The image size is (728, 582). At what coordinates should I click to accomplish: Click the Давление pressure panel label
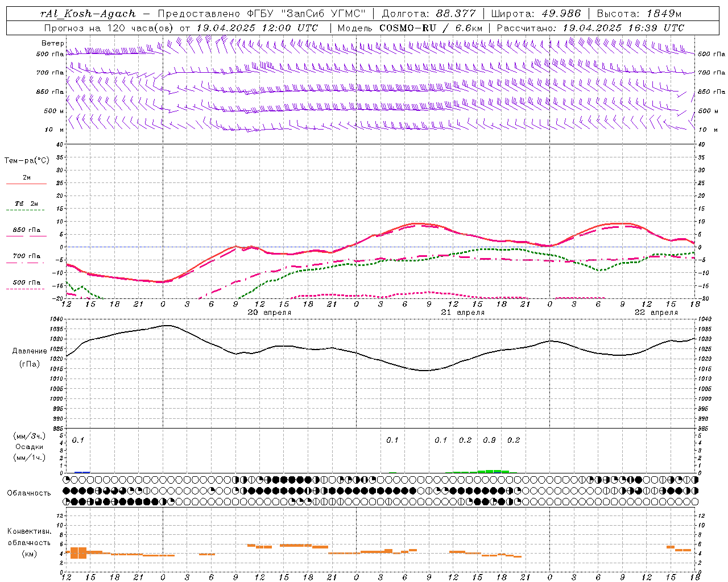point(30,351)
